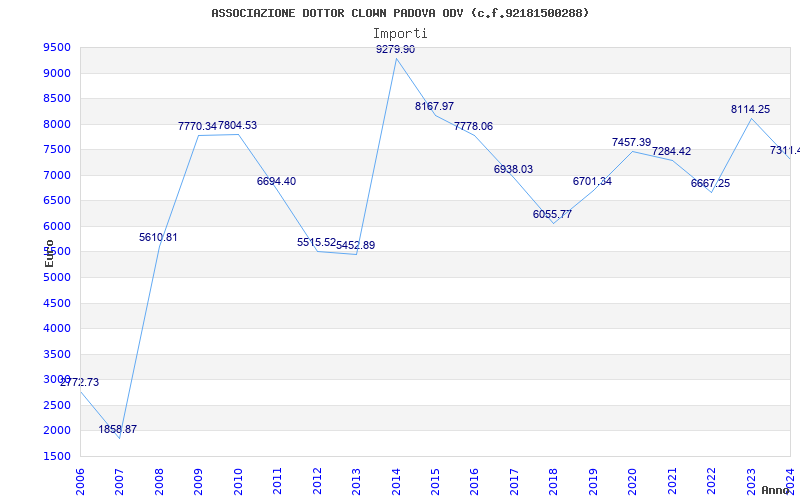Screen dimensions: 800x500
Task: Click x-axis year 2018
Action: (x=554, y=481)
